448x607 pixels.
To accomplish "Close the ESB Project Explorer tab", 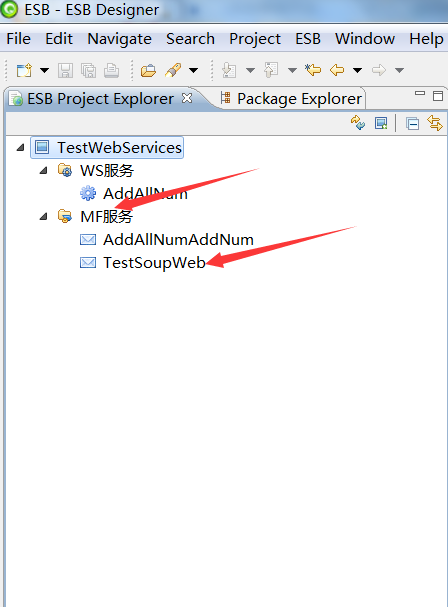I will 187,98.
